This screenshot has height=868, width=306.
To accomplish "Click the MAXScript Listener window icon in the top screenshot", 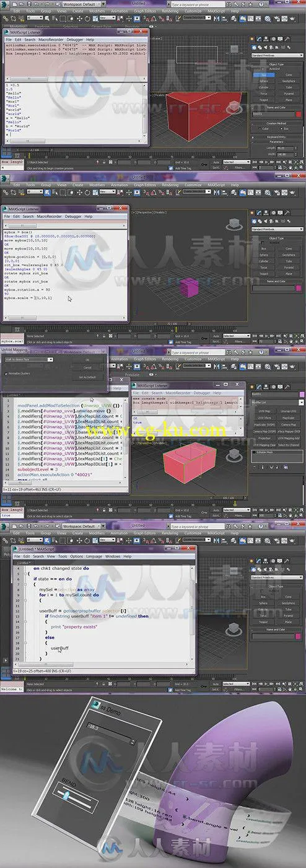I will 6,32.
